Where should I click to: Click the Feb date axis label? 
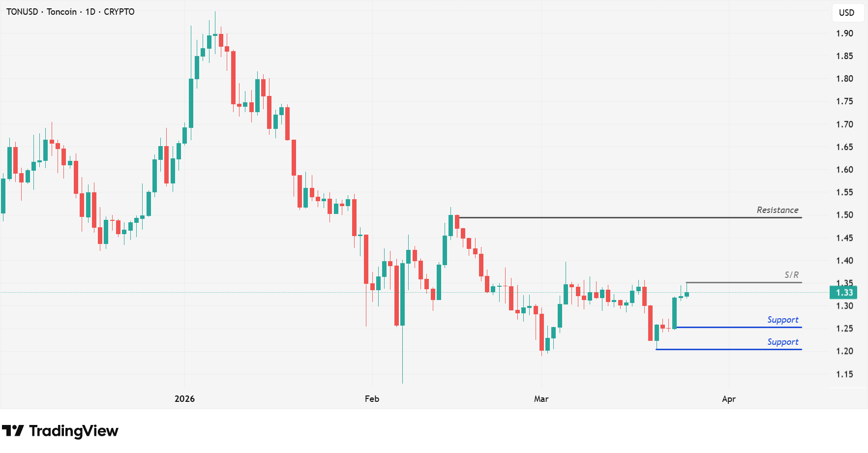click(372, 399)
